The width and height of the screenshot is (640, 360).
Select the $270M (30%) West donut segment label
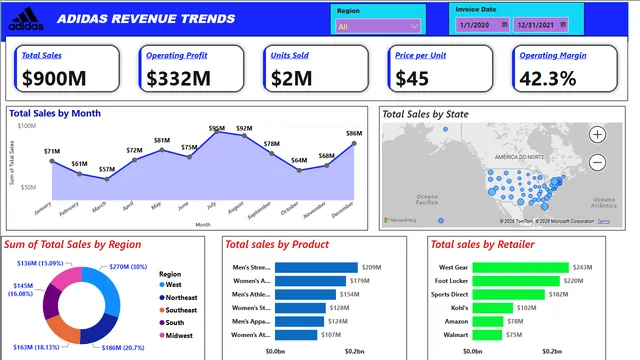(x=128, y=267)
